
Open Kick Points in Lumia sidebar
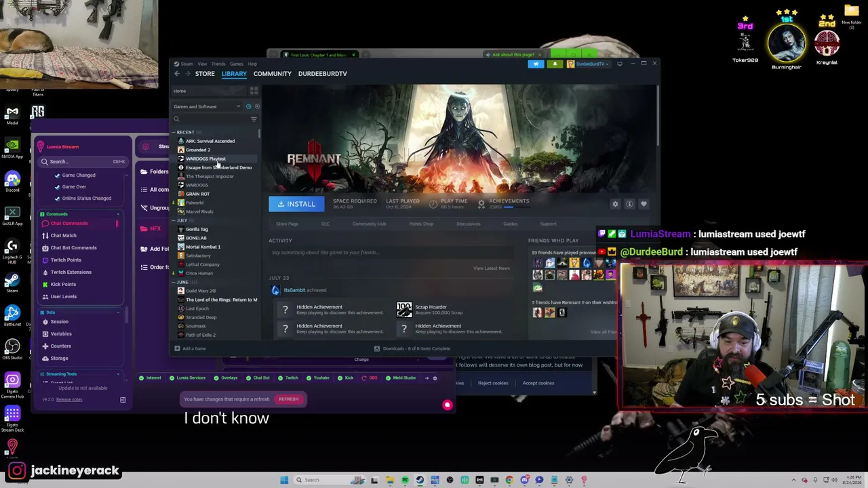[63, 285]
